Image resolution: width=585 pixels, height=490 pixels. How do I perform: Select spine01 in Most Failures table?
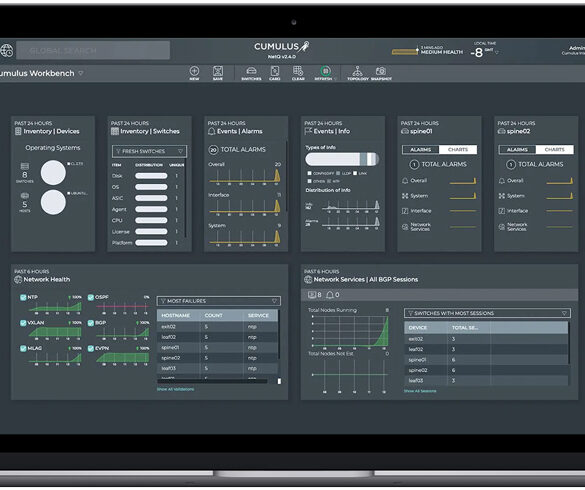point(217,347)
